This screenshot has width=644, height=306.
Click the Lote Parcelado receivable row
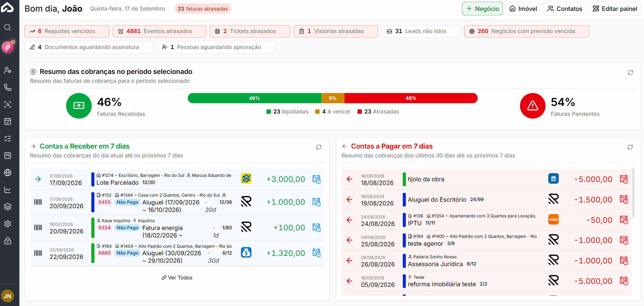(177, 179)
